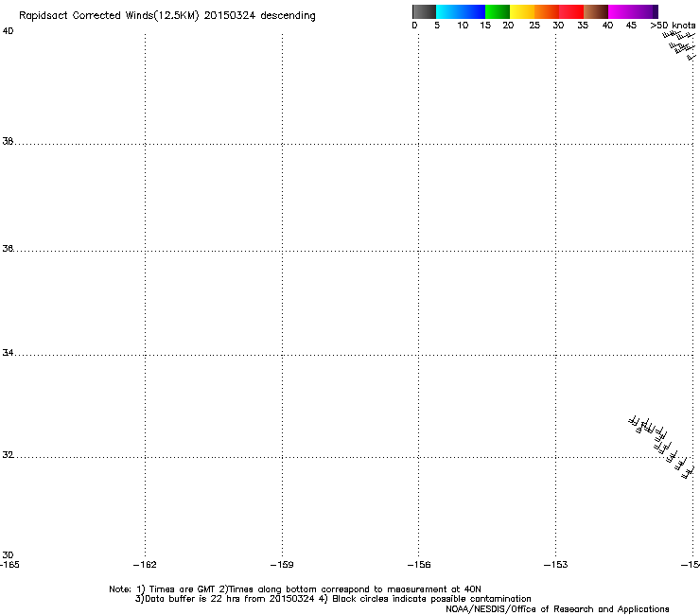
Task: Click the orange 25–30 knot legend segment
Action: point(547,11)
